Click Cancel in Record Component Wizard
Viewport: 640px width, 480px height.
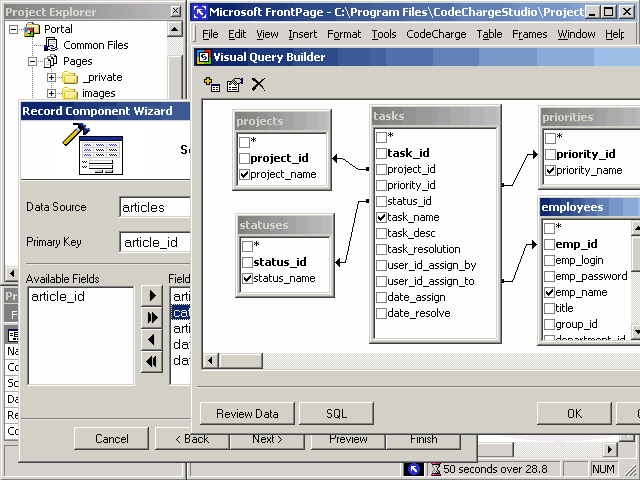coord(111,439)
